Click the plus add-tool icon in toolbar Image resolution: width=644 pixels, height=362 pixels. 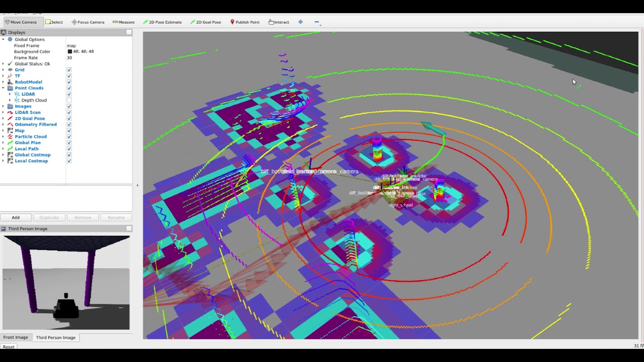click(x=300, y=22)
